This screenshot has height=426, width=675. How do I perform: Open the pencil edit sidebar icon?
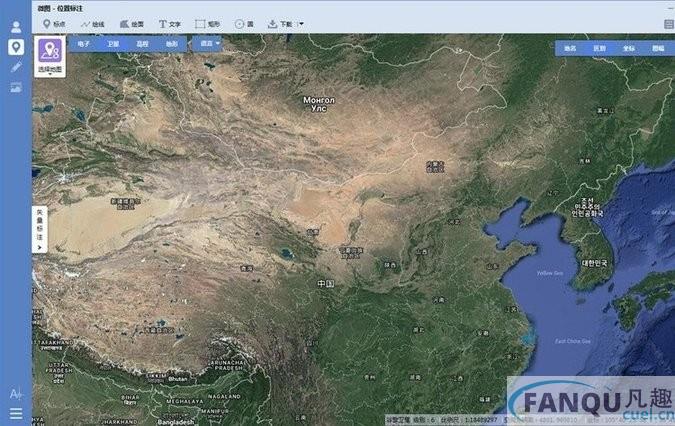click(x=16, y=66)
